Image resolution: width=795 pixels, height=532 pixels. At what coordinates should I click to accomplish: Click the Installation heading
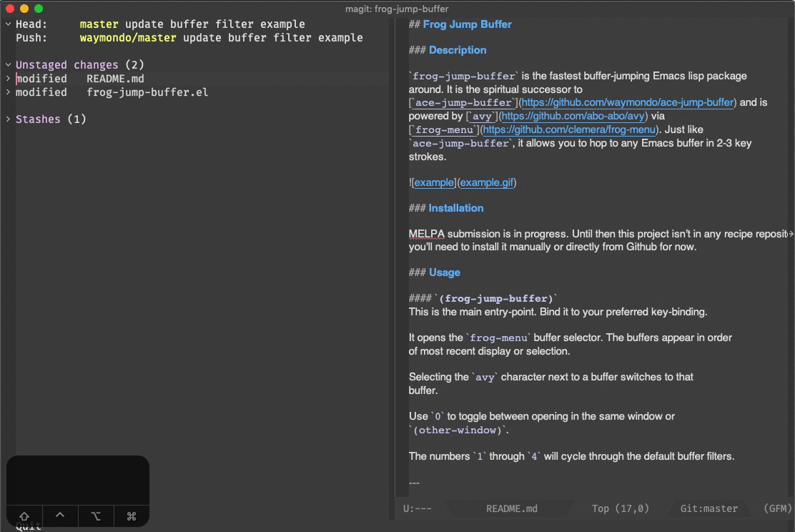[x=456, y=208]
